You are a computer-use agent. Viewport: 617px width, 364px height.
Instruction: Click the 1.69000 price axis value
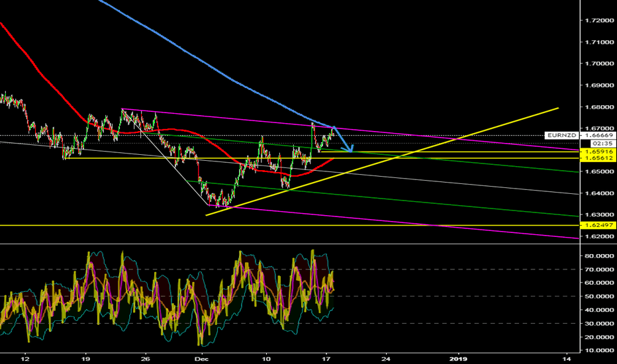(600, 85)
